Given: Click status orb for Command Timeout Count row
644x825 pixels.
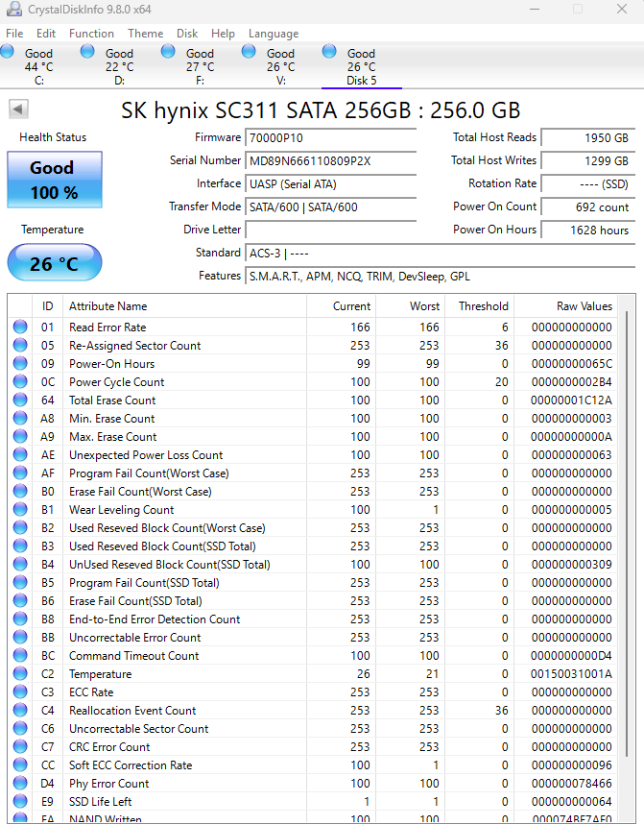Looking at the screenshot, I should (x=20, y=656).
